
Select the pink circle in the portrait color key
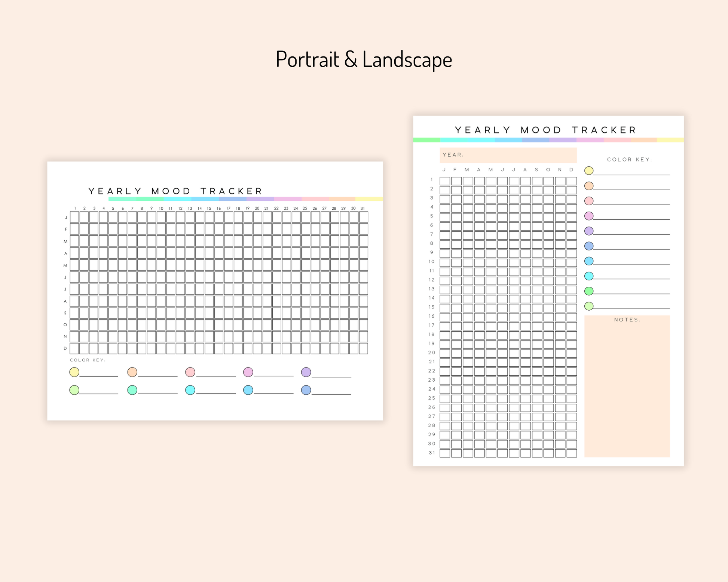pyautogui.click(x=589, y=201)
